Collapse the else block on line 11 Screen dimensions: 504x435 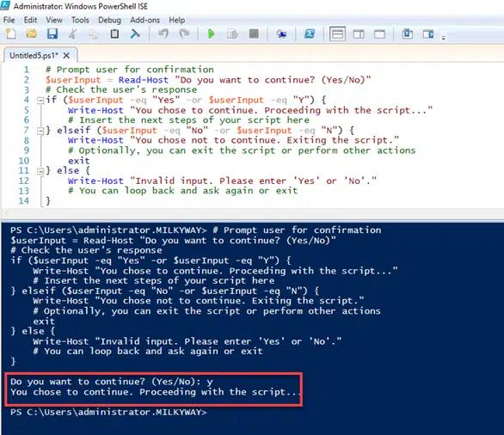coord(40,171)
